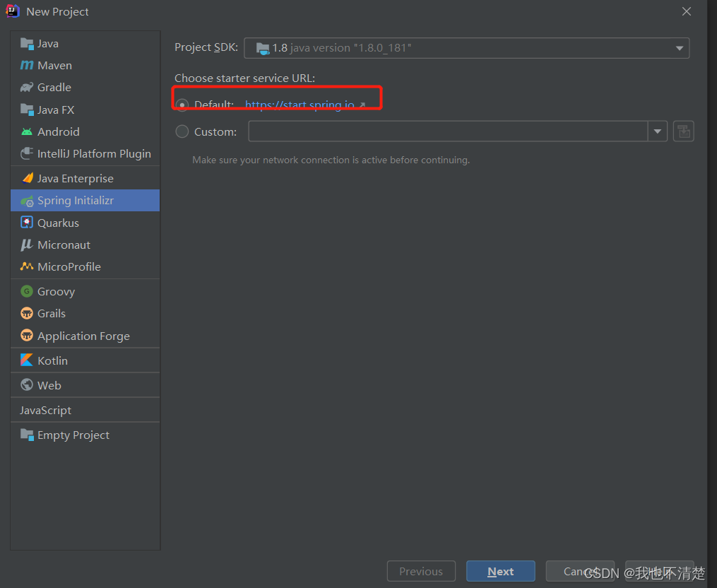Click the Empty Project folder icon

(27, 435)
